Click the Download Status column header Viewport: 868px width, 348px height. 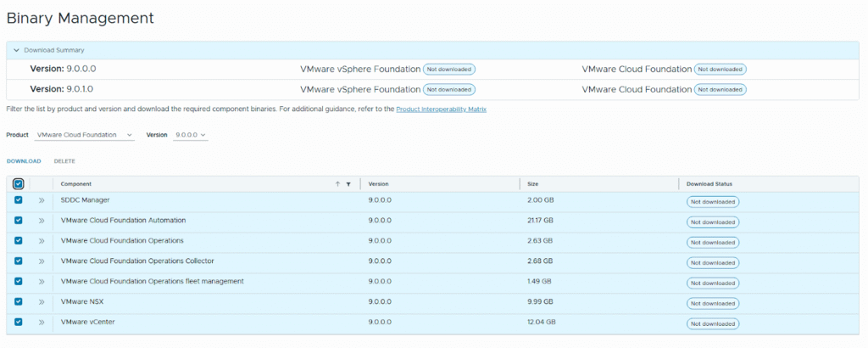(x=709, y=183)
